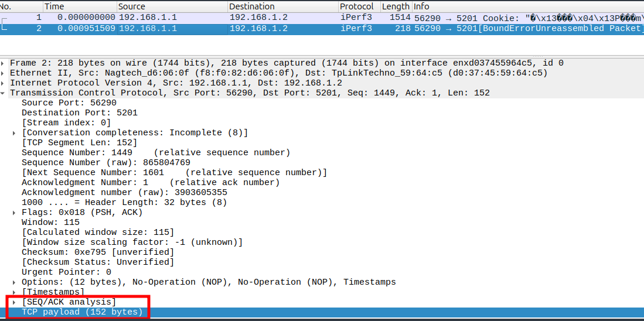Expand the TCP Options entry
Screen dimensions: 644x321
tap(15, 282)
